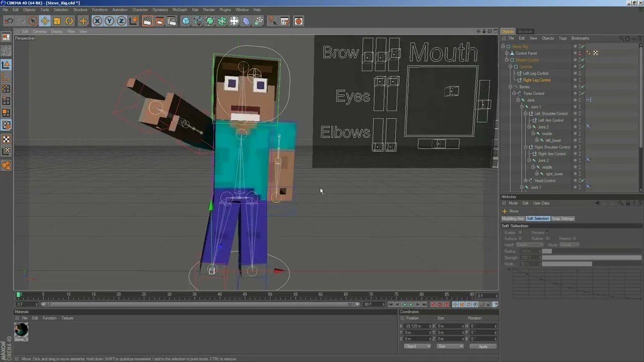Toggle the green check of Head Control
Image resolution: width=644 pixels, height=362 pixels.
583,180
